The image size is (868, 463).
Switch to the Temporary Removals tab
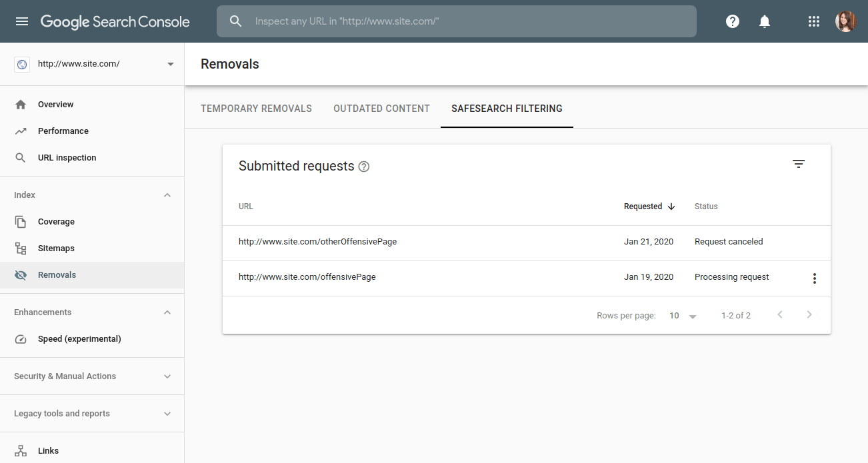(256, 108)
